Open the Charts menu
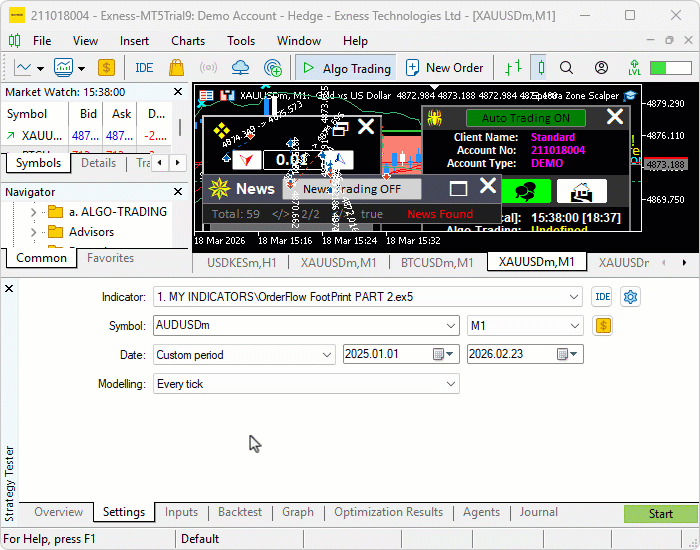Viewport: 700px width, 550px height. 188,41
